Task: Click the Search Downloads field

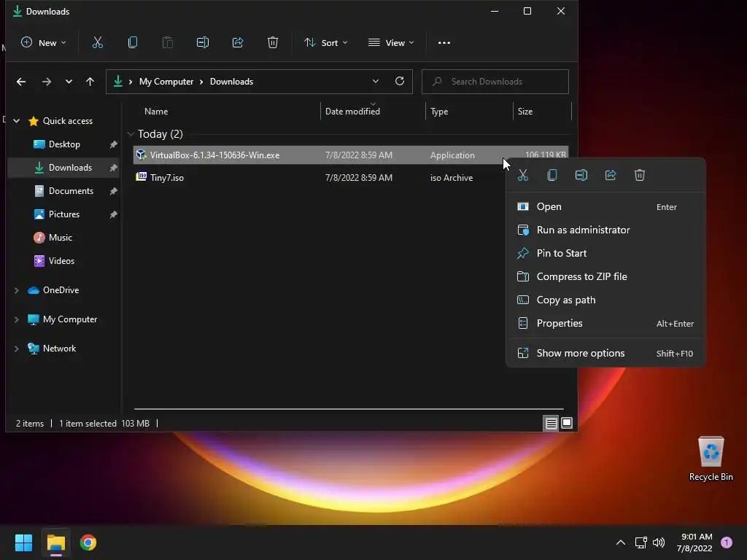Action: coord(495,82)
